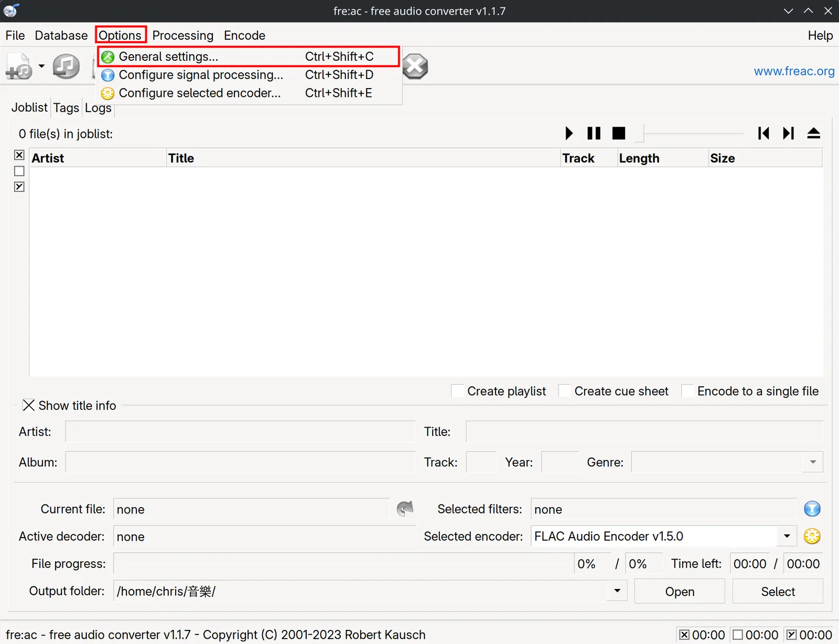Click the file progress bar
The width and height of the screenshot is (839, 644).
tap(343, 564)
